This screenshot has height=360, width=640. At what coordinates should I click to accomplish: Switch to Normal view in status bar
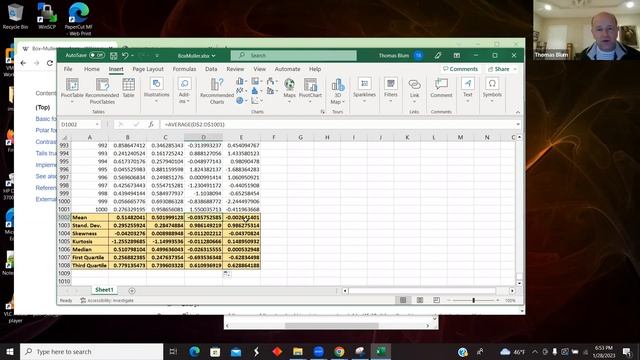click(403, 300)
